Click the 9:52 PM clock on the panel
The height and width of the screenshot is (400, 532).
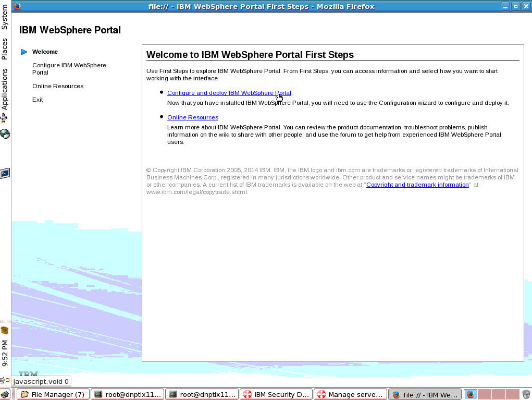pos(4,353)
